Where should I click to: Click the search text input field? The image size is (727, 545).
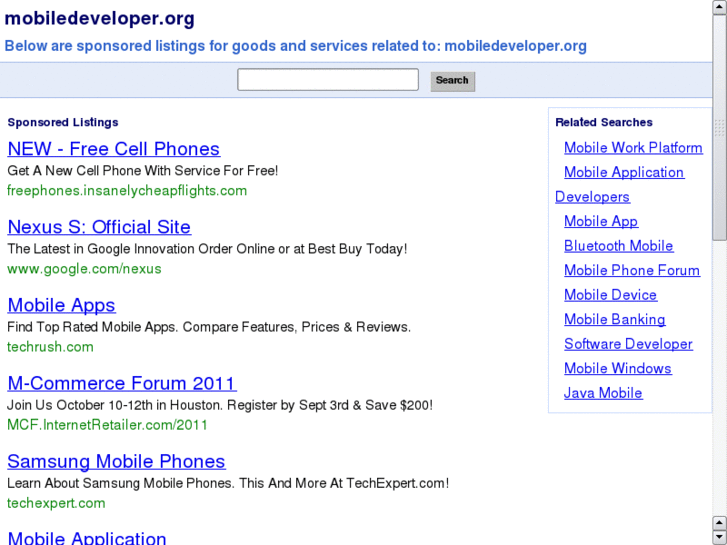(328, 80)
